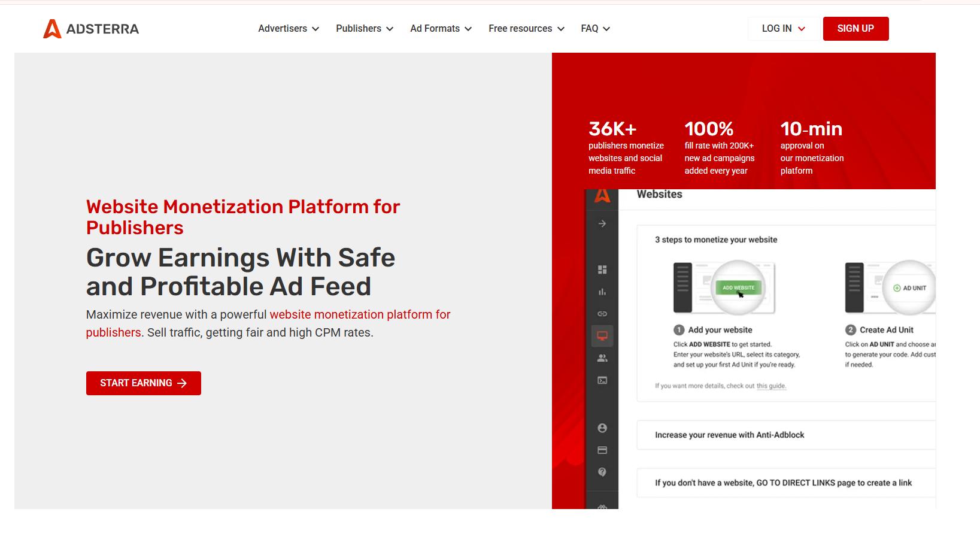Expand the Advertisers dropdown menu
Image resolution: width=980 pixels, height=533 pixels.
point(289,29)
